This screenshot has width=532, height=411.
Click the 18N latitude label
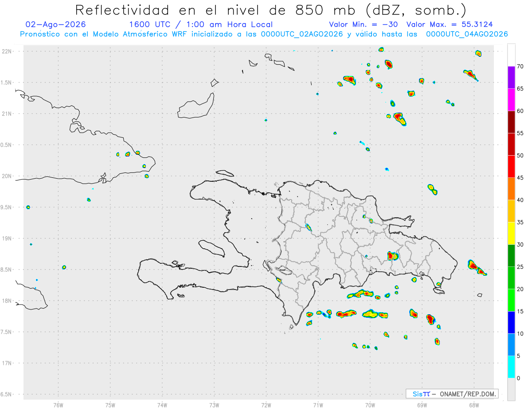click(8, 301)
